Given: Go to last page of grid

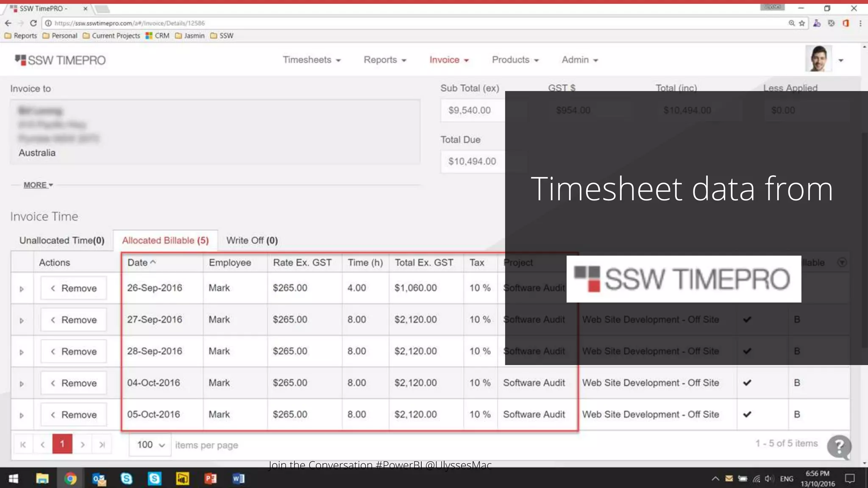Looking at the screenshot, I should pos(102,444).
